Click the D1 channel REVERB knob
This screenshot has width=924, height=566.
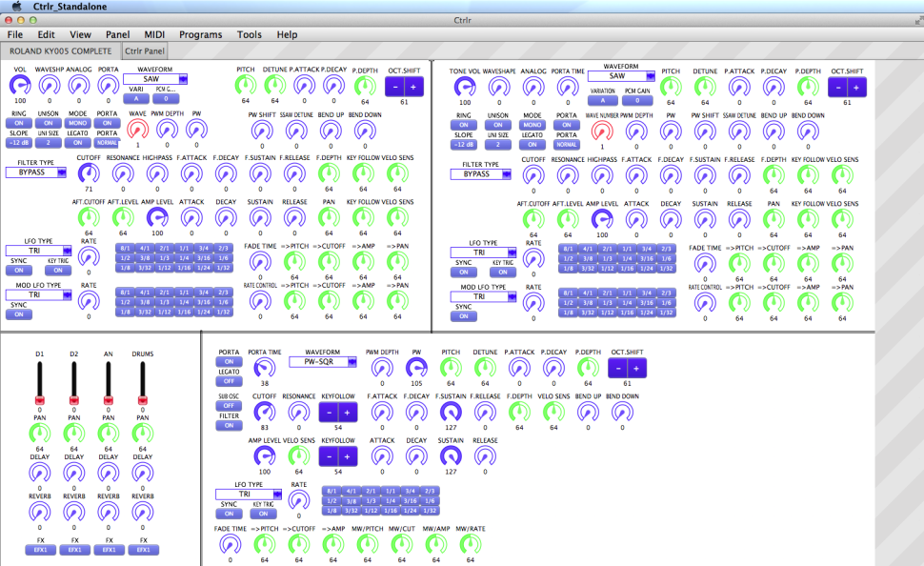click(39, 512)
